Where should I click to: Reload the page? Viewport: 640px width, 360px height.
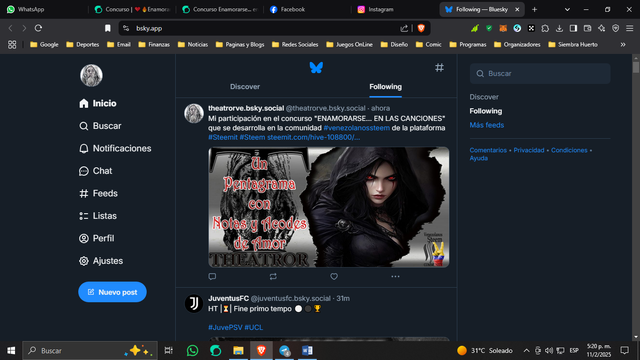[x=38, y=28]
